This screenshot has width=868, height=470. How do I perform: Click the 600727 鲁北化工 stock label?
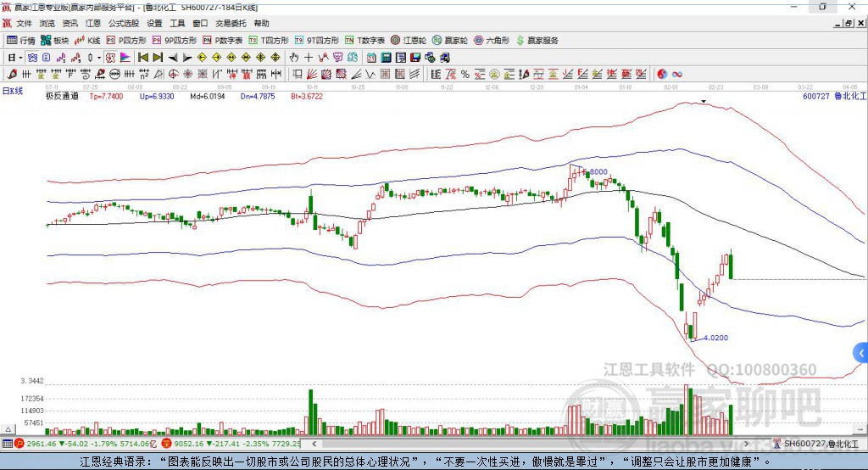834,96
